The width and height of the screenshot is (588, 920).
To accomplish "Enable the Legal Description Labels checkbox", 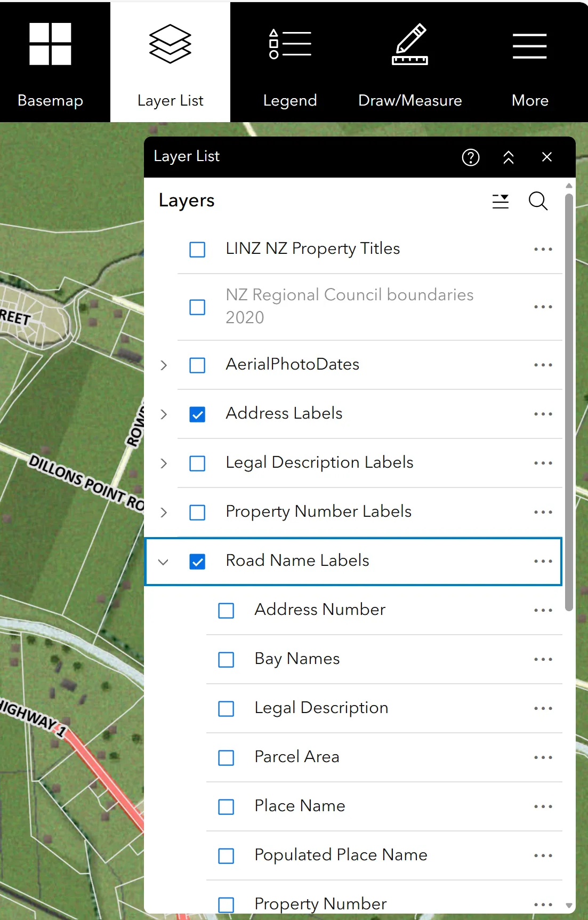I will (x=197, y=463).
